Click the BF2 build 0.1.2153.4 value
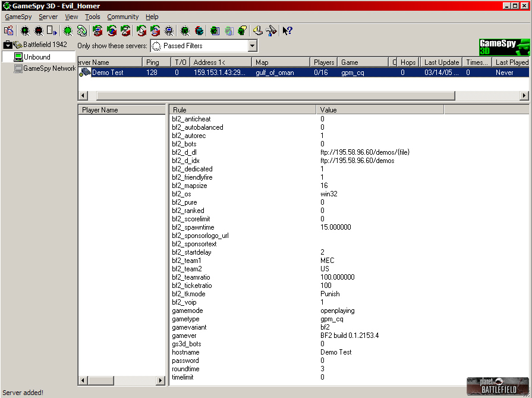The width and height of the screenshot is (532, 398). click(350, 336)
